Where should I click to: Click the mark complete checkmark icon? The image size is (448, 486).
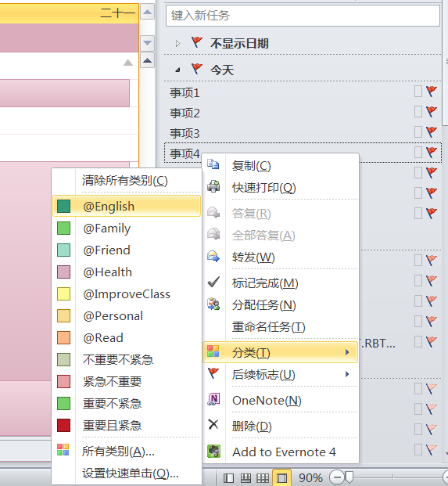pos(213,282)
